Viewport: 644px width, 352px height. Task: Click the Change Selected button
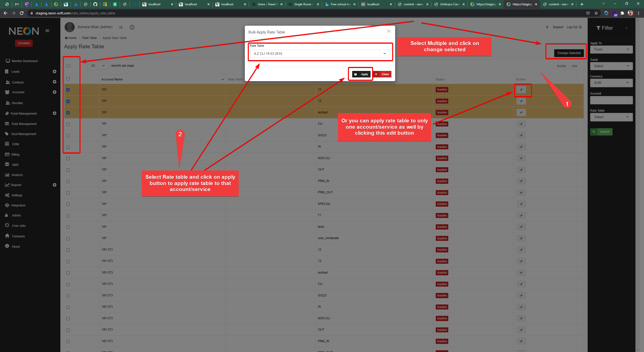point(569,53)
